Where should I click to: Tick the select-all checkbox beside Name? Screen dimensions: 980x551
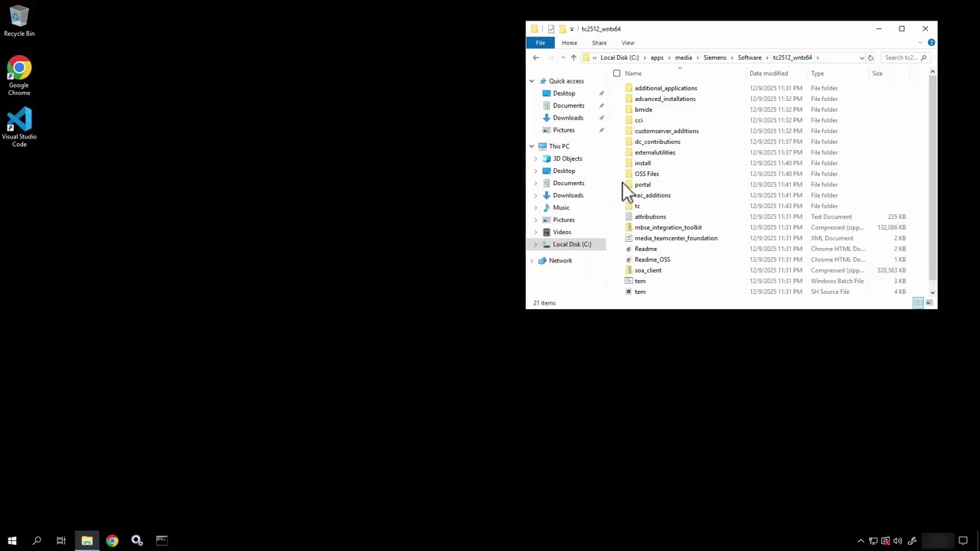pos(616,73)
